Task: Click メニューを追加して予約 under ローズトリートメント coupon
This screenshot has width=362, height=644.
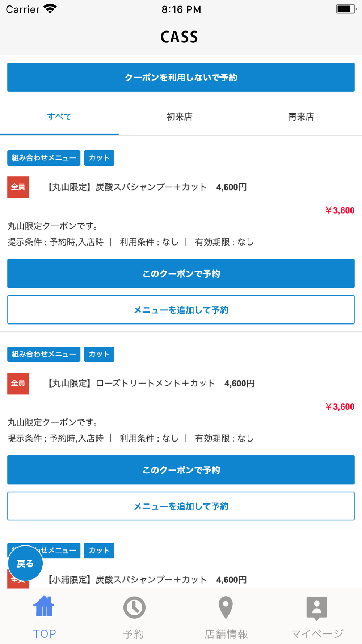Action: coord(181,506)
